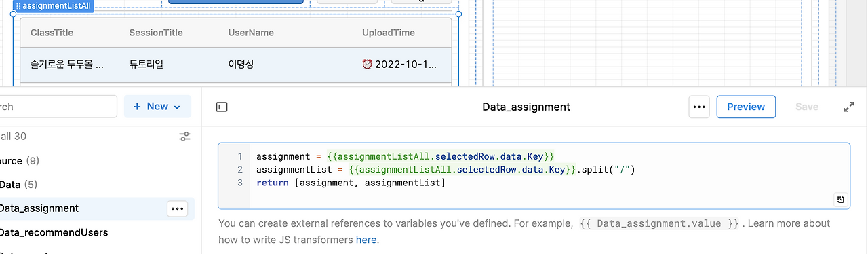Focus the query search field

tap(58, 107)
